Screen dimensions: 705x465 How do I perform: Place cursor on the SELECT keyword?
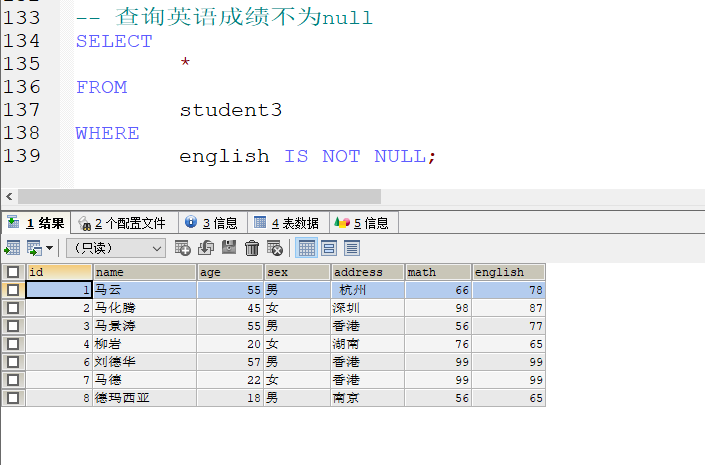[x=114, y=41]
